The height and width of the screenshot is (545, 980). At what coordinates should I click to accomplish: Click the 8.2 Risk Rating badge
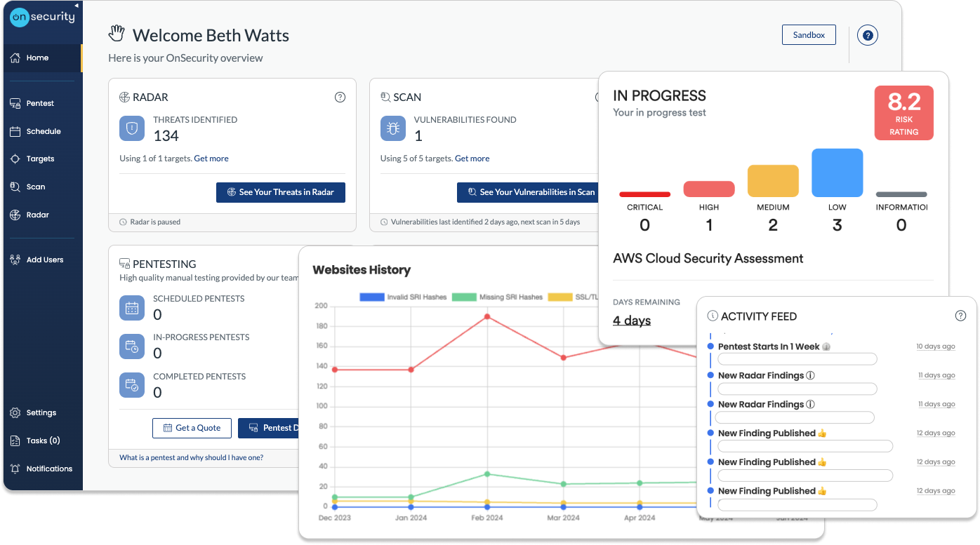click(904, 113)
